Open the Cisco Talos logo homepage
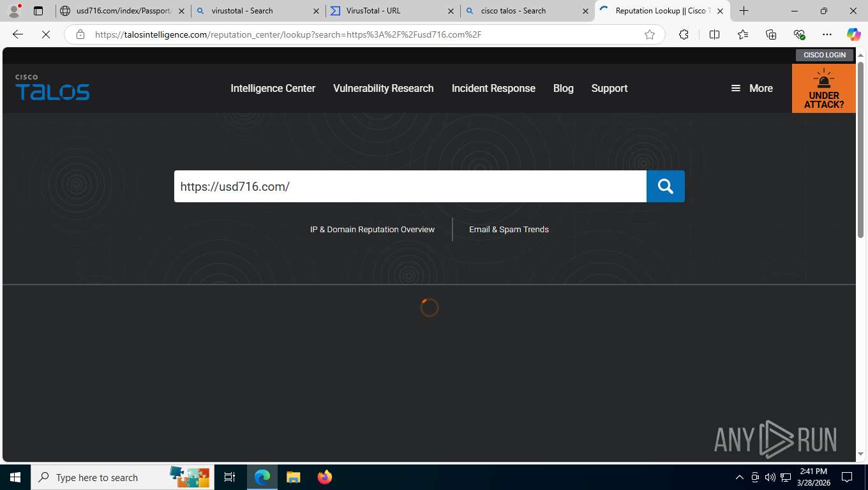Viewport: 868px width, 490px height. pyautogui.click(x=52, y=88)
